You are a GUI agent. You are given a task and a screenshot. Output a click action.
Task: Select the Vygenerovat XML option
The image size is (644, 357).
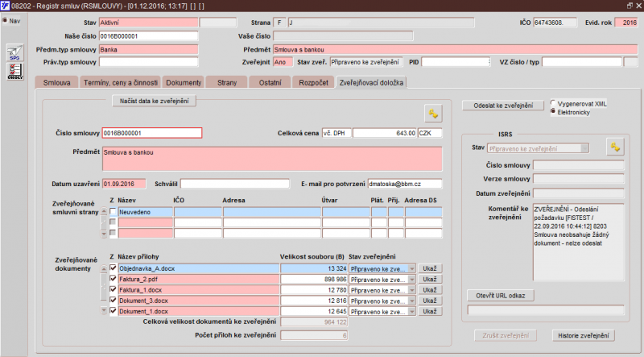[x=553, y=103]
